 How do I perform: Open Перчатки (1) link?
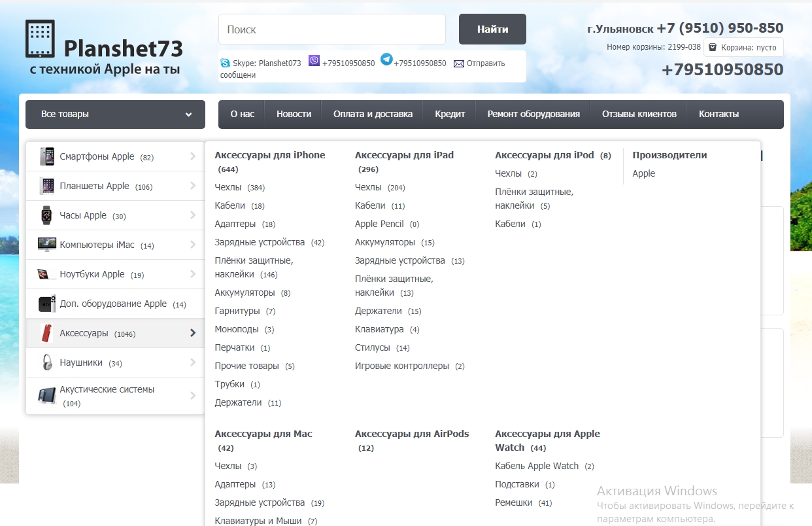[243, 347]
